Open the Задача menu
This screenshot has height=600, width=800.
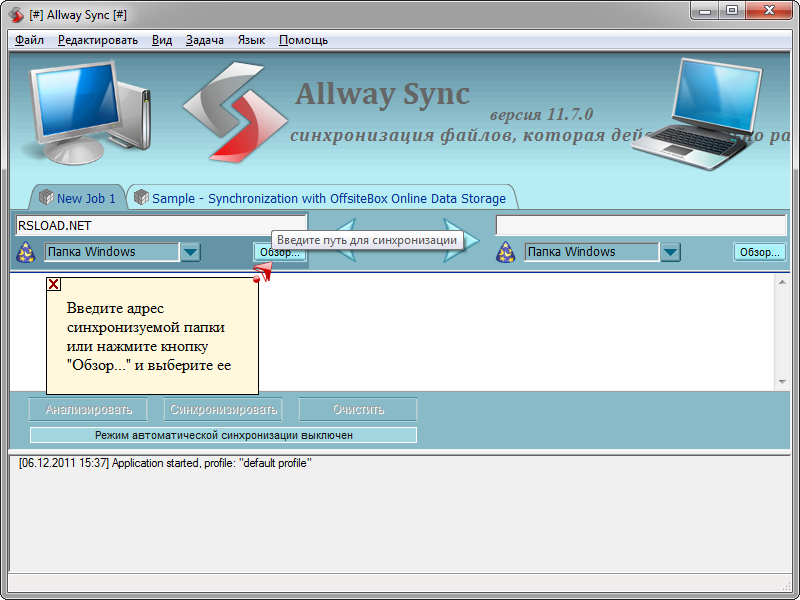[x=205, y=40]
